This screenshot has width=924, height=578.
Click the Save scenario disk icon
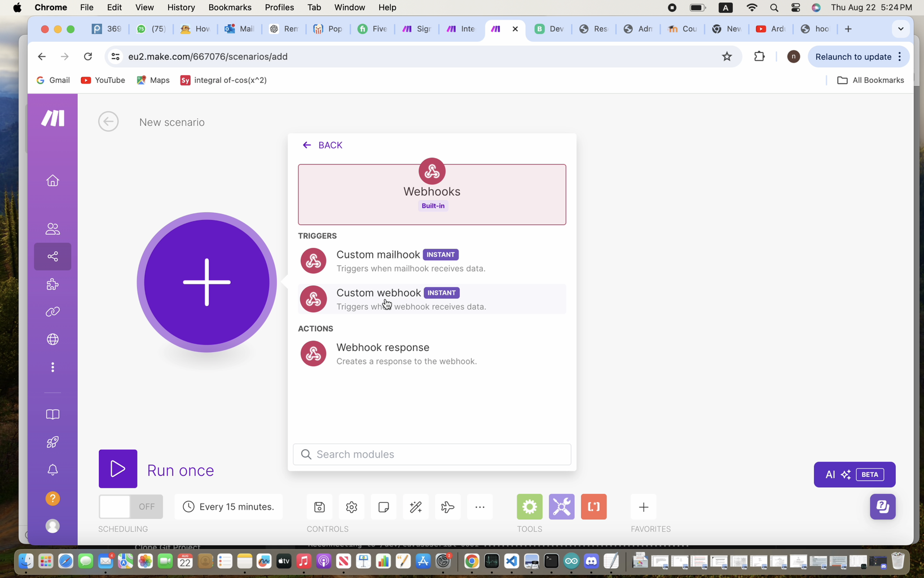coord(319,507)
